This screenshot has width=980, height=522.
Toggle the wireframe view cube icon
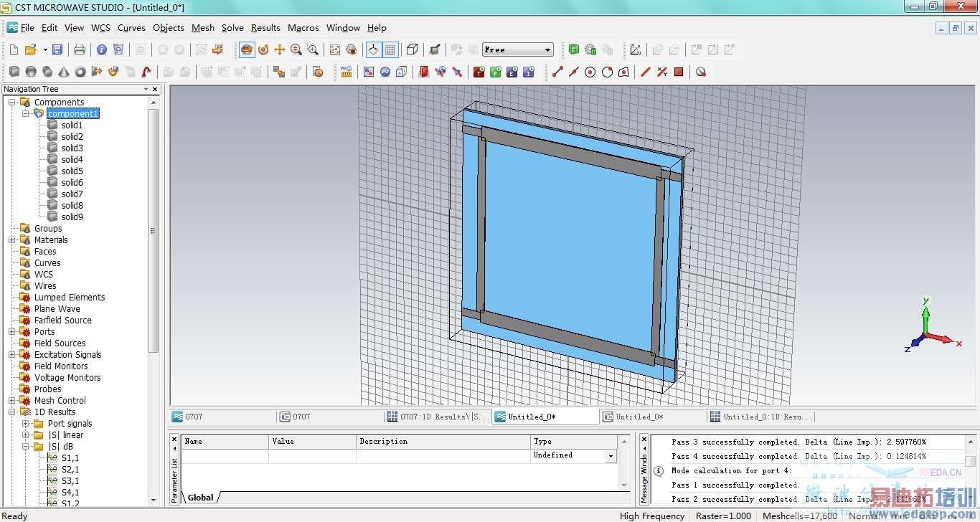413,49
